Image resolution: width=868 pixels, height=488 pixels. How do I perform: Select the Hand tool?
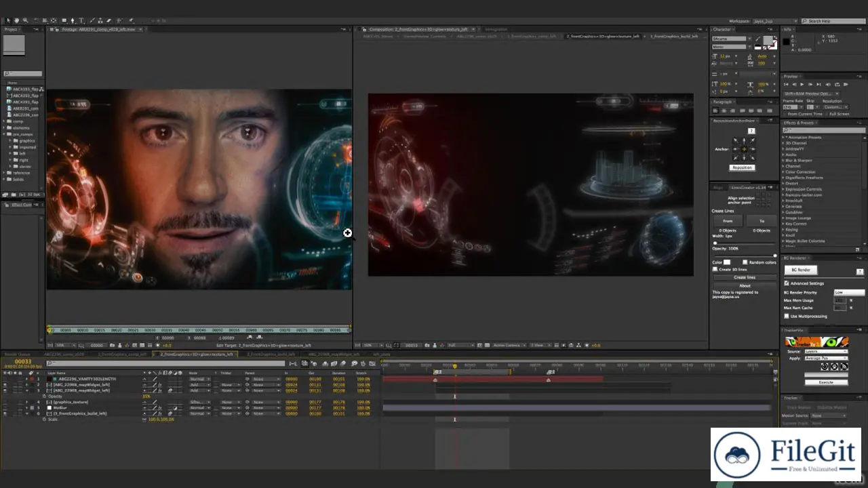tap(16, 20)
